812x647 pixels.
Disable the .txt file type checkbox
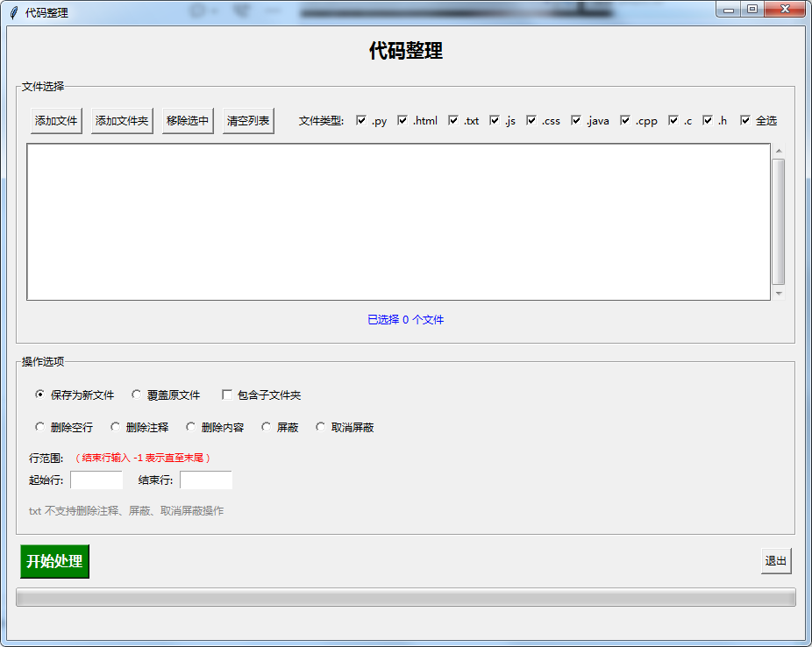point(453,121)
